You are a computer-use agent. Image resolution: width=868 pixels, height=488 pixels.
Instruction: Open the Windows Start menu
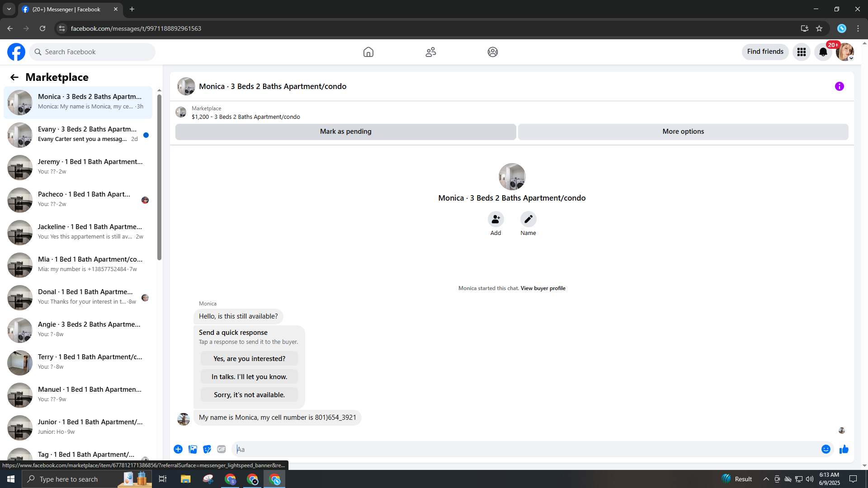pyautogui.click(x=11, y=479)
